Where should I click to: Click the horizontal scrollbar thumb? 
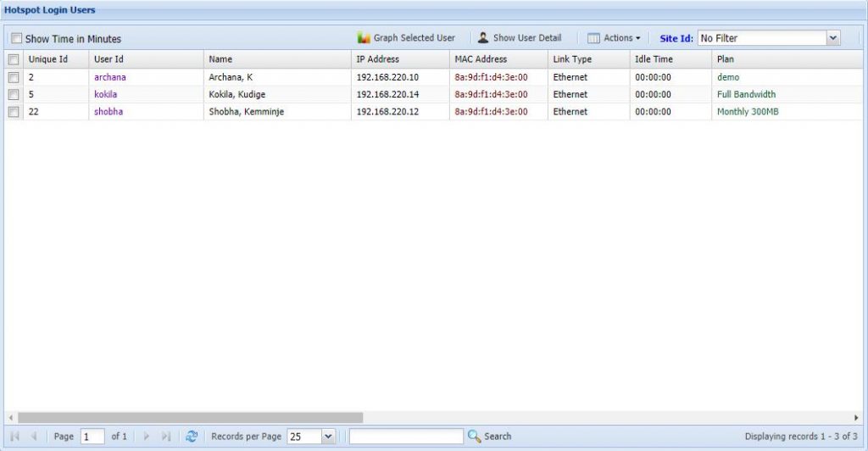coord(190,417)
